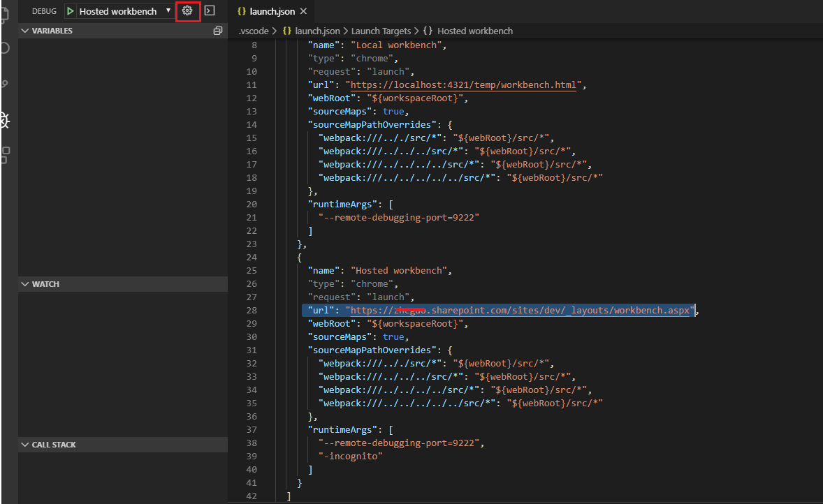Click "sourceMapPathOverrides" key on line 31

click(372, 350)
